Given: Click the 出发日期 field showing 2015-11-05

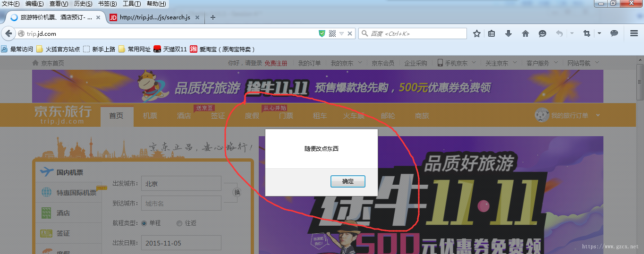Looking at the screenshot, I should tap(182, 243).
